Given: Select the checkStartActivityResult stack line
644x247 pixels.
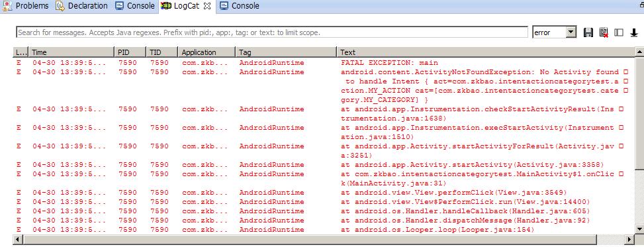Looking at the screenshot, I should pyautogui.click(x=324, y=114).
